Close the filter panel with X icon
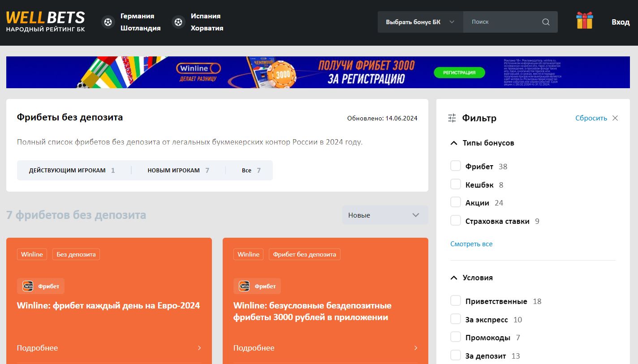The height and width of the screenshot is (364, 638). click(615, 118)
